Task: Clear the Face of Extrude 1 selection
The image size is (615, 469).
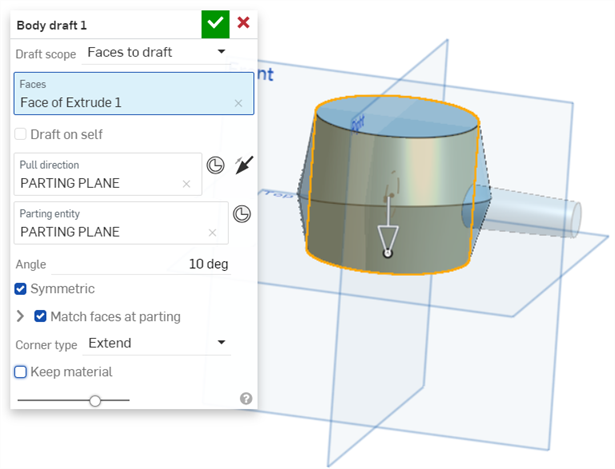Action: pyautogui.click(x=238, y=103)
